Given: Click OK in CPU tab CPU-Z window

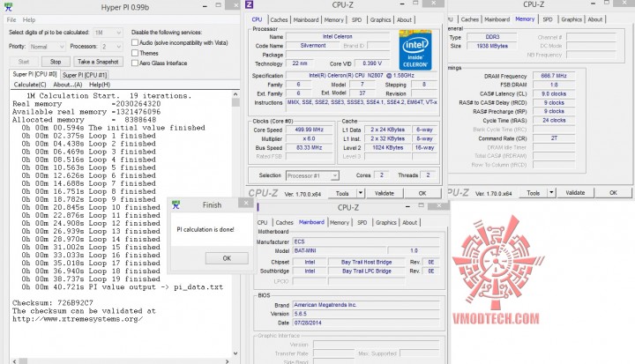Looking at the screenshot, I should click(422, 193).
